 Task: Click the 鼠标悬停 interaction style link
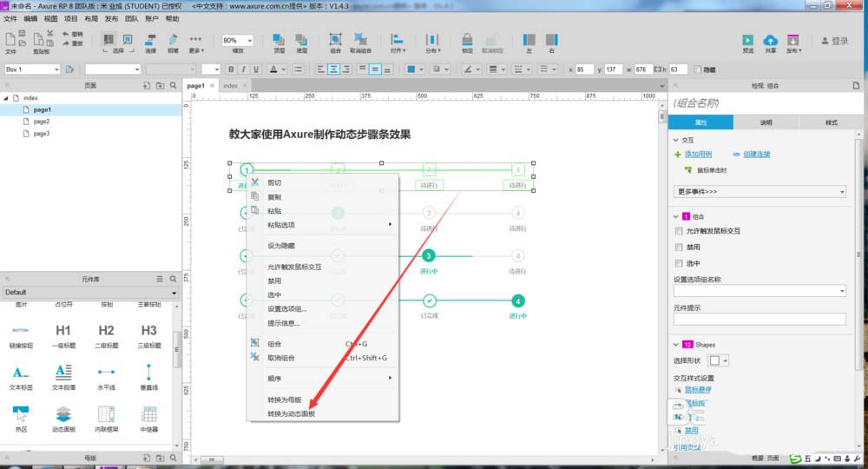(698, 390)
